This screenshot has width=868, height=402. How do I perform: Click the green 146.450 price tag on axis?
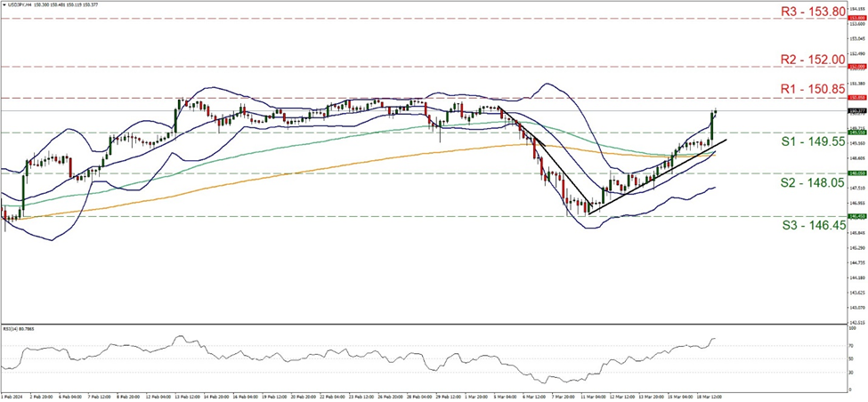(854, 216)
